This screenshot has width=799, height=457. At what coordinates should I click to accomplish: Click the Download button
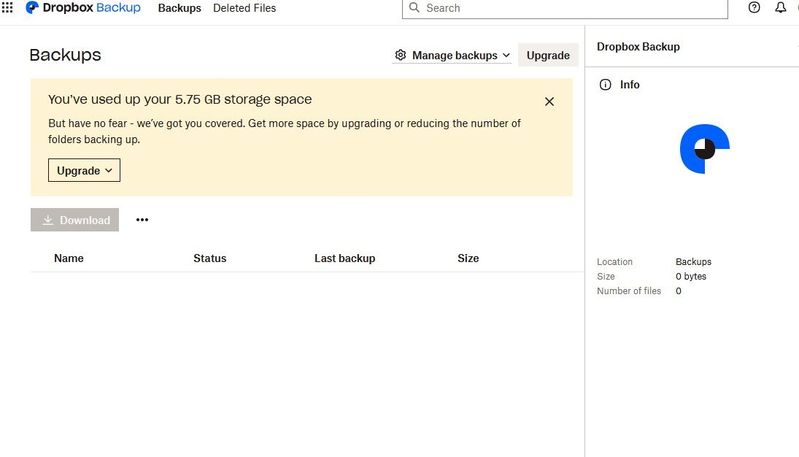[x=75, y=220]
